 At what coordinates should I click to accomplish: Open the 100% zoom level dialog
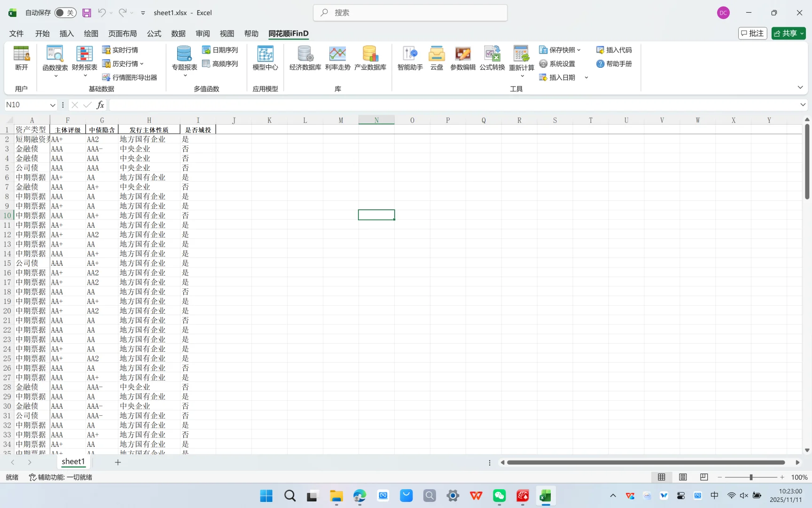(x=799, y=477)
